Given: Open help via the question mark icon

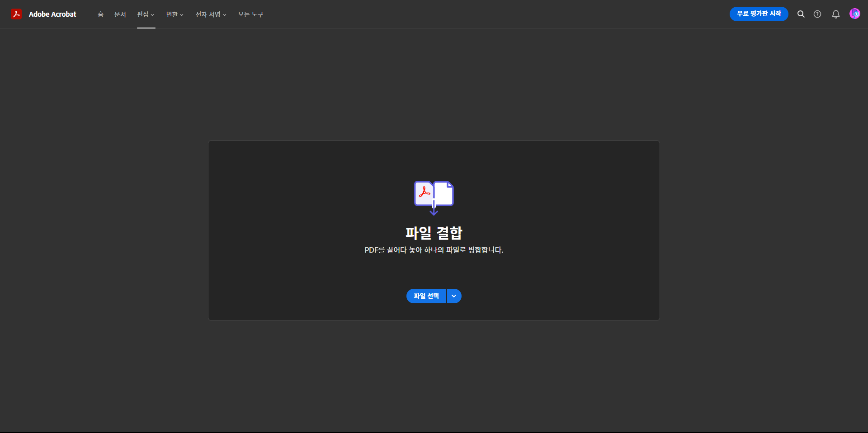Looking at the screenshot, I should pyautogui.click(x=818, y=14).
